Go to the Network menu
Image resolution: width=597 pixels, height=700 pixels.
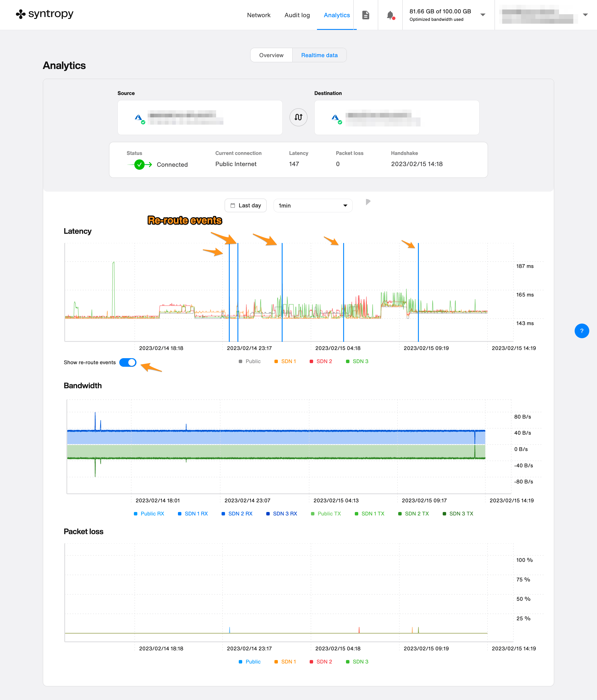[x=259, y=15]
